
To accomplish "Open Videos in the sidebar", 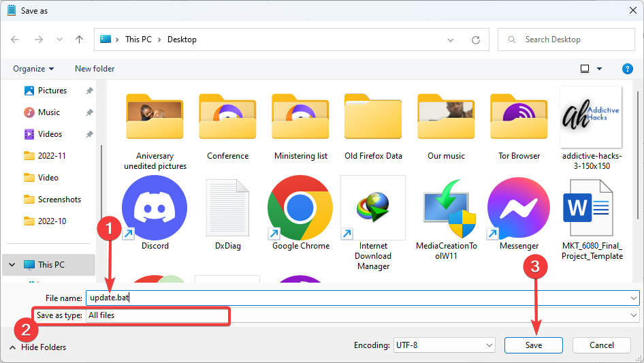I will point(50,134).
